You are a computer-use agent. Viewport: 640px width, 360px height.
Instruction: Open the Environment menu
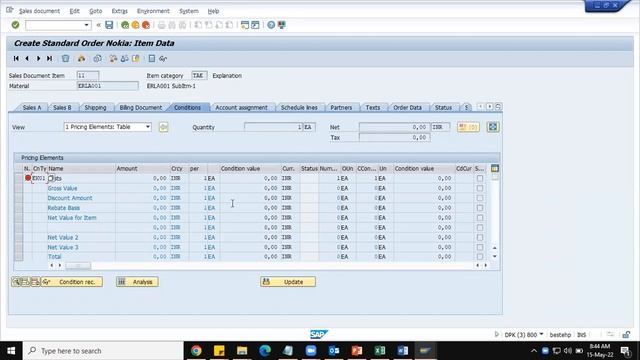coord(153,11)
